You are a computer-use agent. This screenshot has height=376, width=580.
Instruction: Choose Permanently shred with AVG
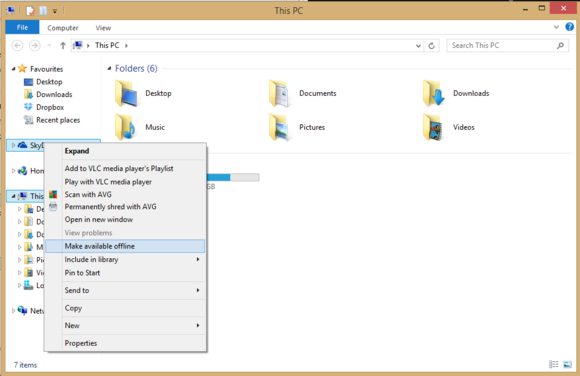[x=125, y=207]
